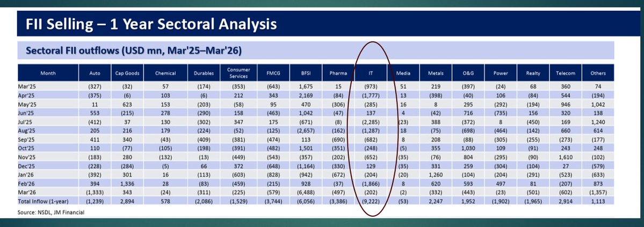Select the Metals column header
This screenshot has height=227, width=644.
coord(436,73)
